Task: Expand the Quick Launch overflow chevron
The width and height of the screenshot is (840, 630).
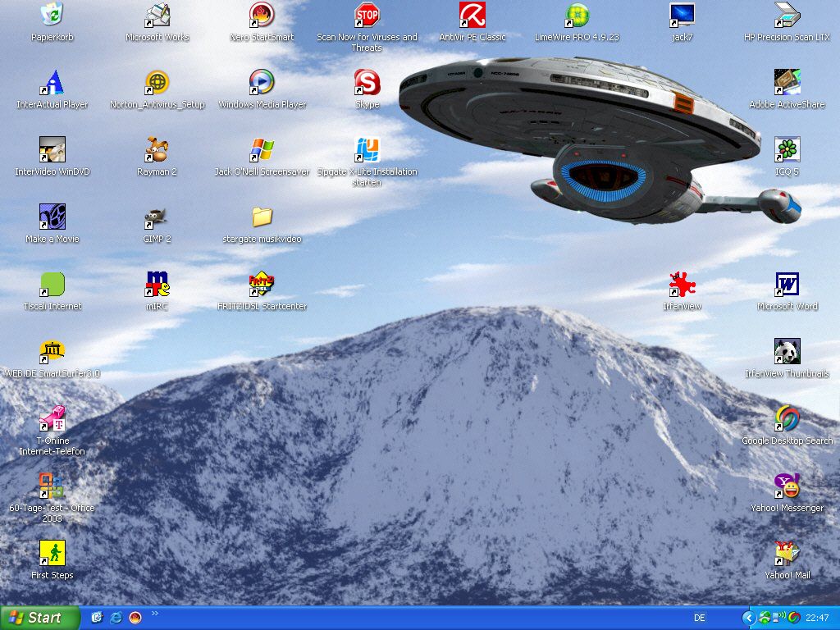Action: [155, 613]
